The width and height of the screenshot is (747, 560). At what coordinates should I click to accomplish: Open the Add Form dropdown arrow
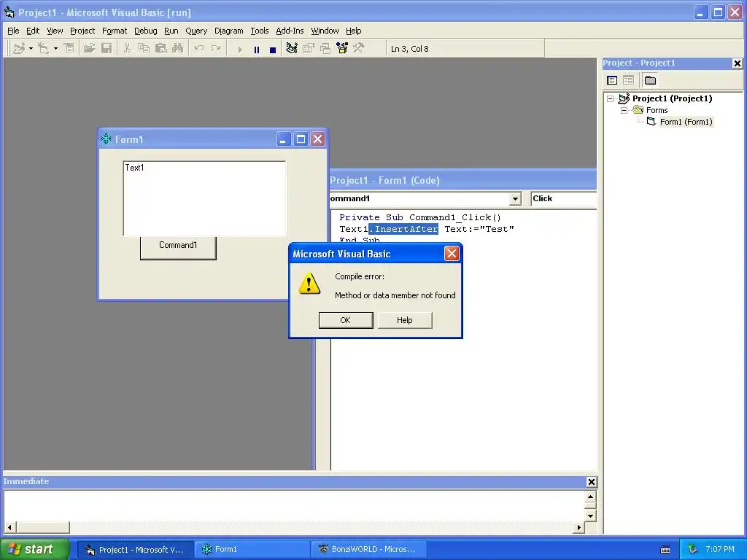(x=55, y=49)
